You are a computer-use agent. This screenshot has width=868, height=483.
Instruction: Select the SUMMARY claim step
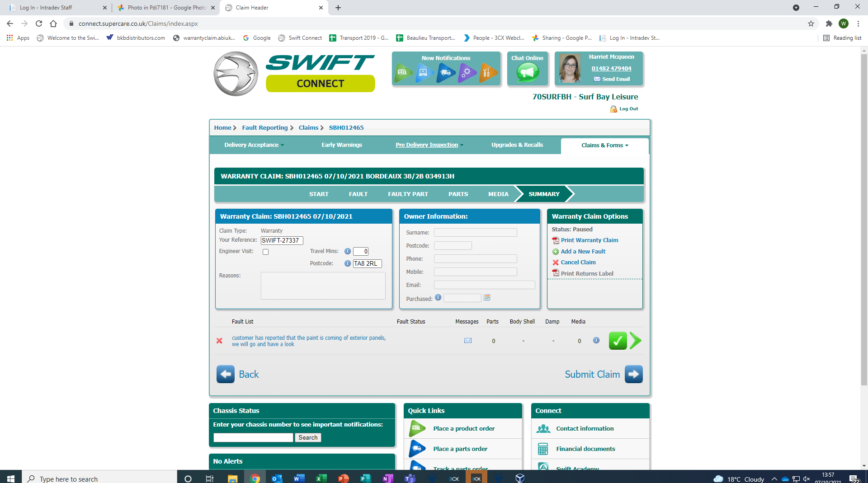[544, 194]
